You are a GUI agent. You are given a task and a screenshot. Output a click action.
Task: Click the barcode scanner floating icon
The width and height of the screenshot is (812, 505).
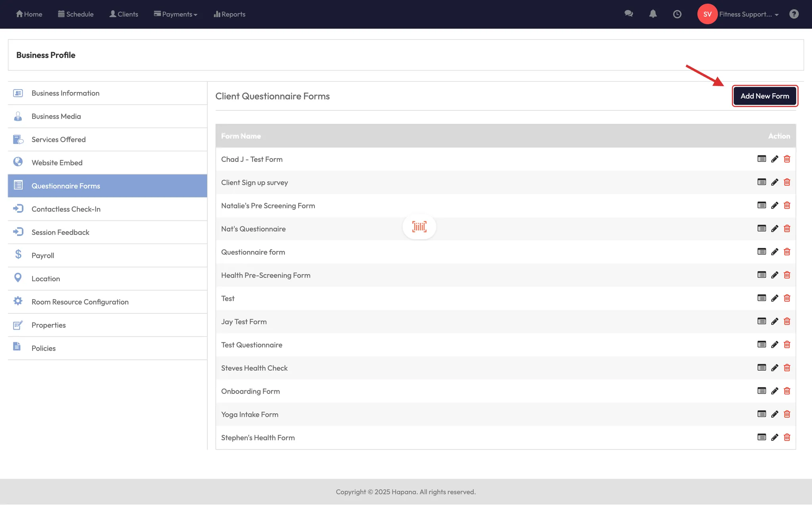tap(419, 227)
